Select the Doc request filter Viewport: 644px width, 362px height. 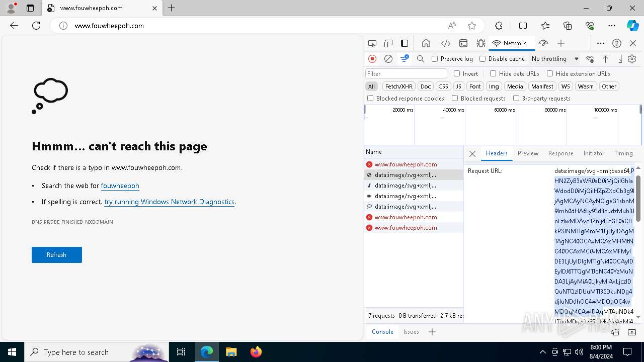[x=426, y=86]
